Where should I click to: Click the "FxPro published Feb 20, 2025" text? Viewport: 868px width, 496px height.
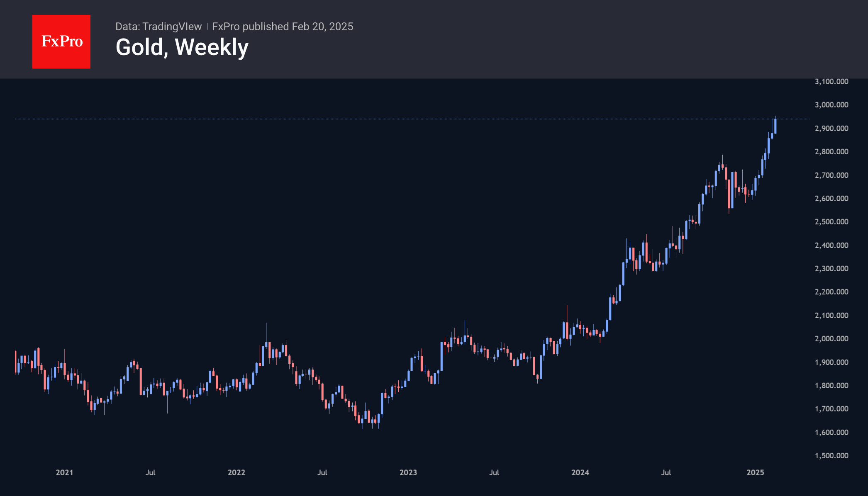point(283,27)
